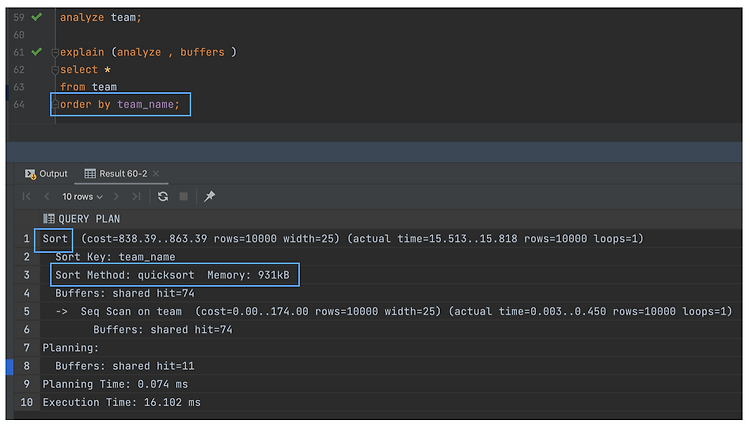Select result row number 10

pyautogui.click(x=26, y=402)
